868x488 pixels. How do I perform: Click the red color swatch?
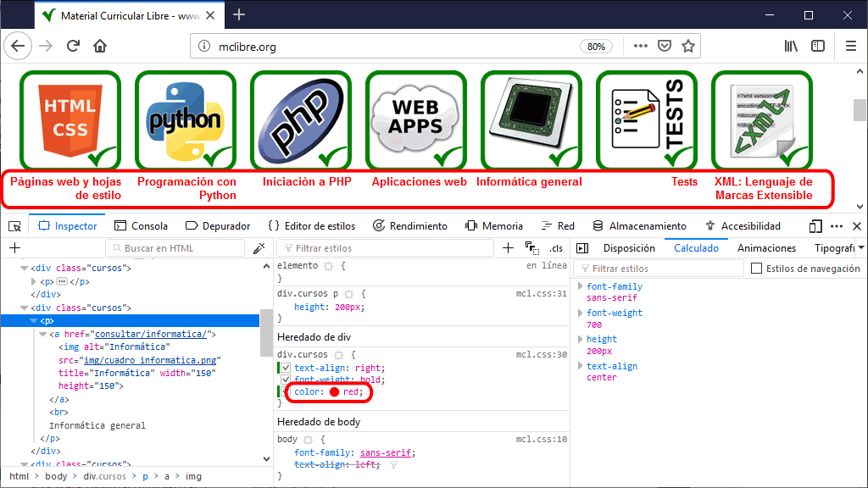click(x=335, y=392)
